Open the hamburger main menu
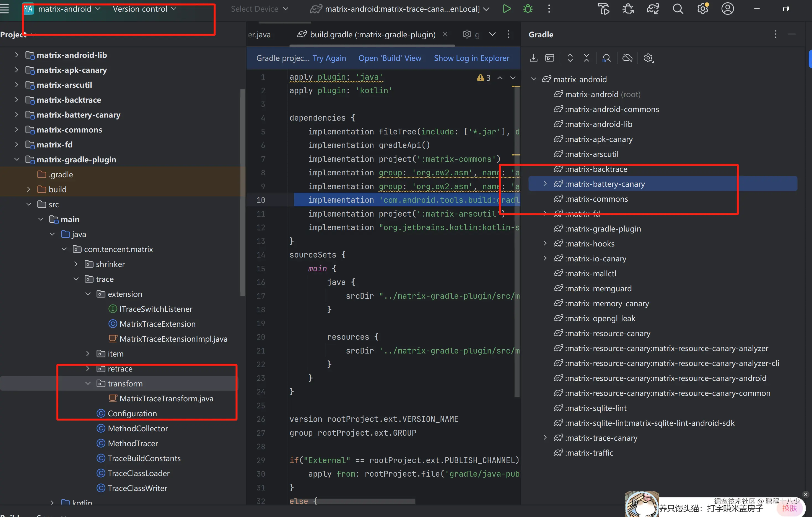Screen dimensions: 812x517 point(5,9)
